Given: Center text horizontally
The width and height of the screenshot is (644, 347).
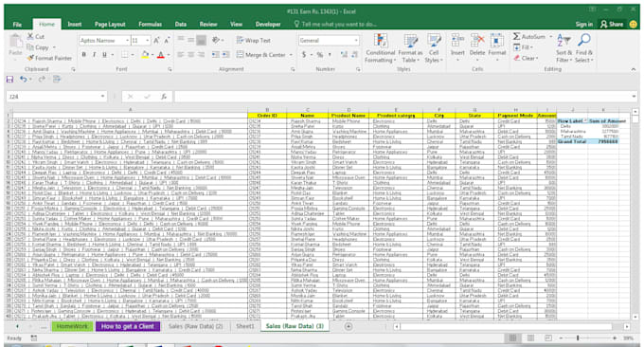Looking at the screenshot, I should coord(191,55).
